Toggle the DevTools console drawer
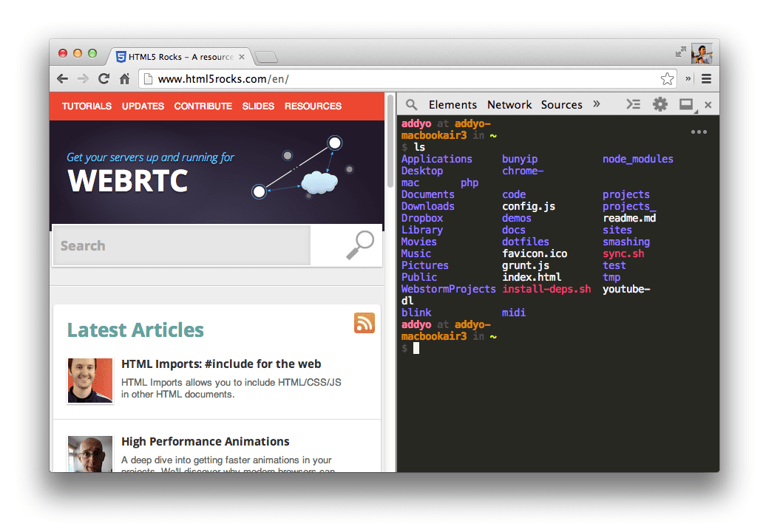This screenshot has width=783, height=532. click(x=633, y=104)
